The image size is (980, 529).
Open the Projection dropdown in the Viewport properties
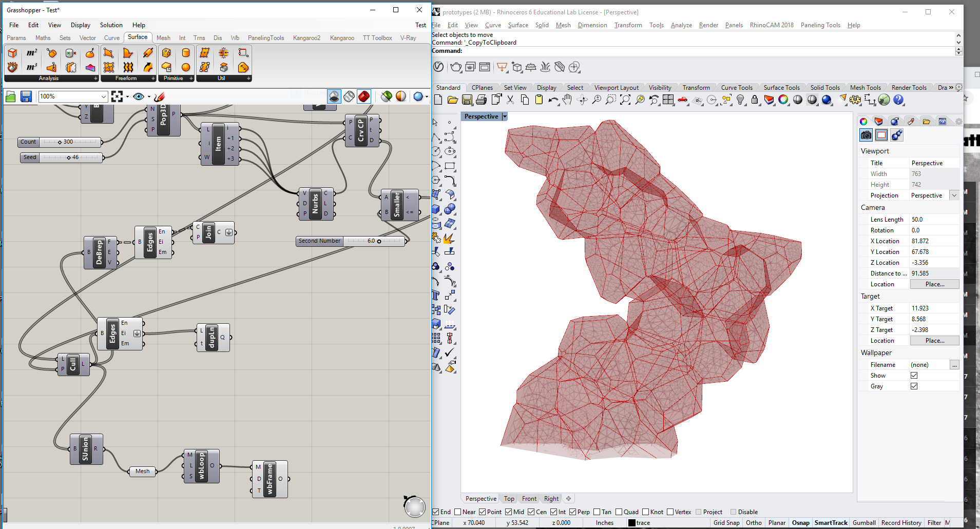point(954,195)
